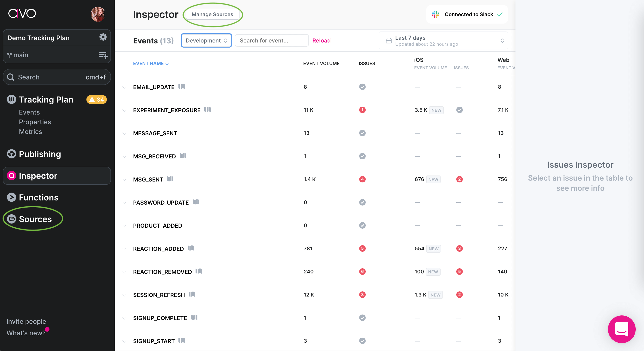
Task: Click the user profile avatar
Action: click(98, 14)
